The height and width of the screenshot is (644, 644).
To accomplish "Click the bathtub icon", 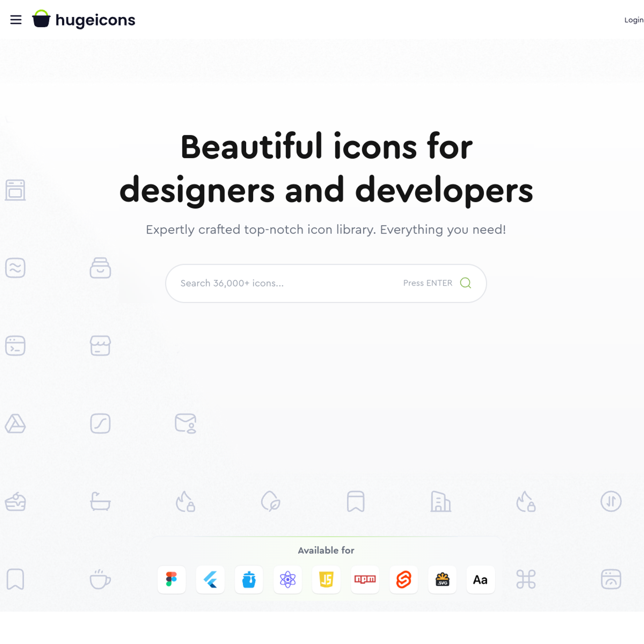I will 100,501.
